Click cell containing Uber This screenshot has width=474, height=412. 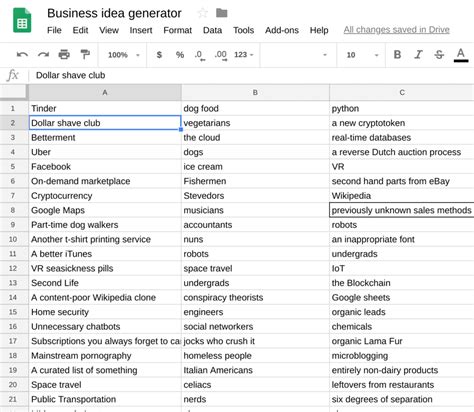pos(105,152)
